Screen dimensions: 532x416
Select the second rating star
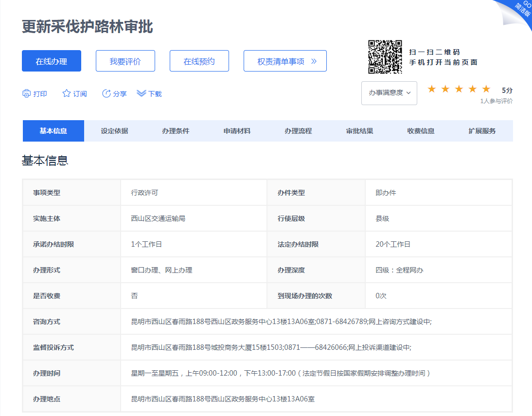(445, 89)
